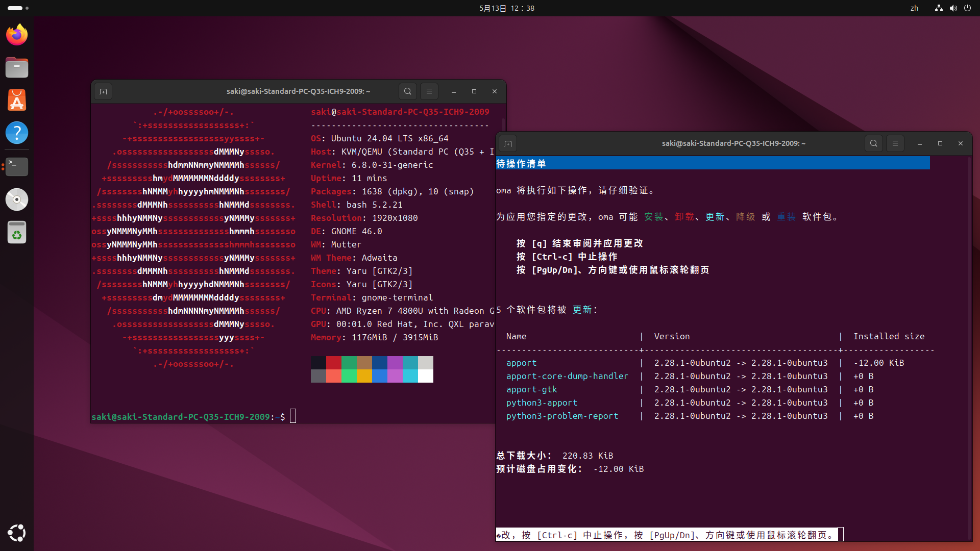This screenshot has height=551, width=980.
Task: Launch Firefox from the dock
Action: pyautogui.click(x=17, y=34)
